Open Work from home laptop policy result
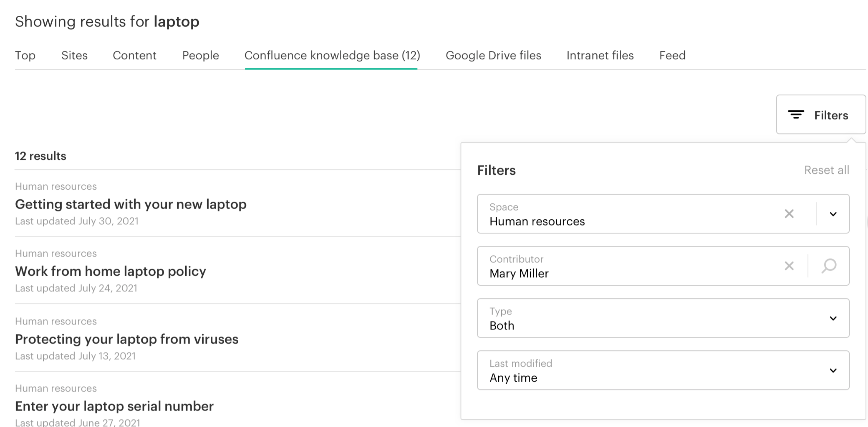Screen dimensions: 868x427 coord(111,271)
